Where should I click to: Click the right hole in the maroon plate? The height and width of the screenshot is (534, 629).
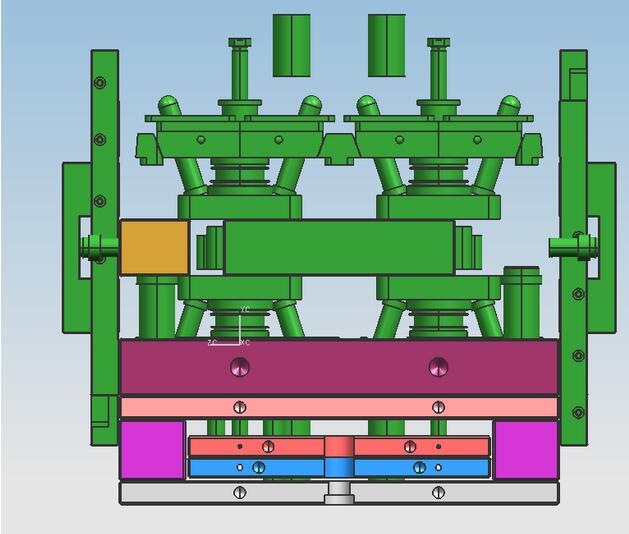coord(438,367)
